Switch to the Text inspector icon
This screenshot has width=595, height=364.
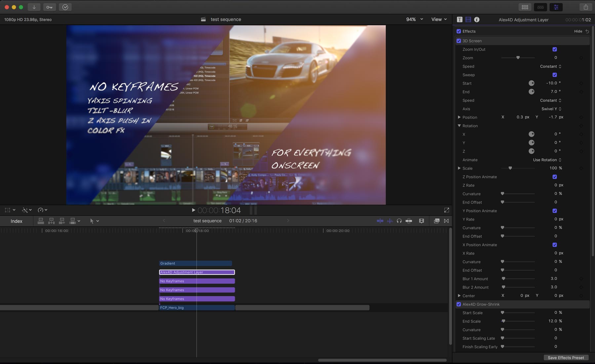[459, 20]
